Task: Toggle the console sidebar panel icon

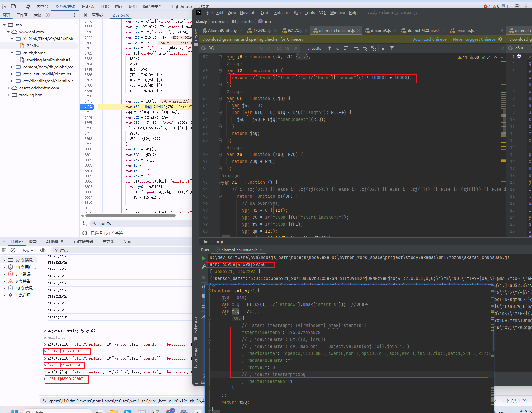Action: point(4,250)
